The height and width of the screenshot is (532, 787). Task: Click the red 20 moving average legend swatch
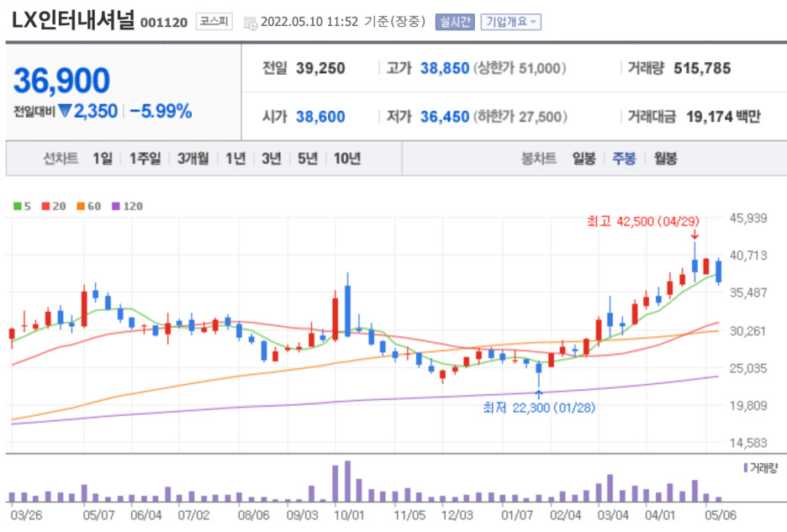45,206
